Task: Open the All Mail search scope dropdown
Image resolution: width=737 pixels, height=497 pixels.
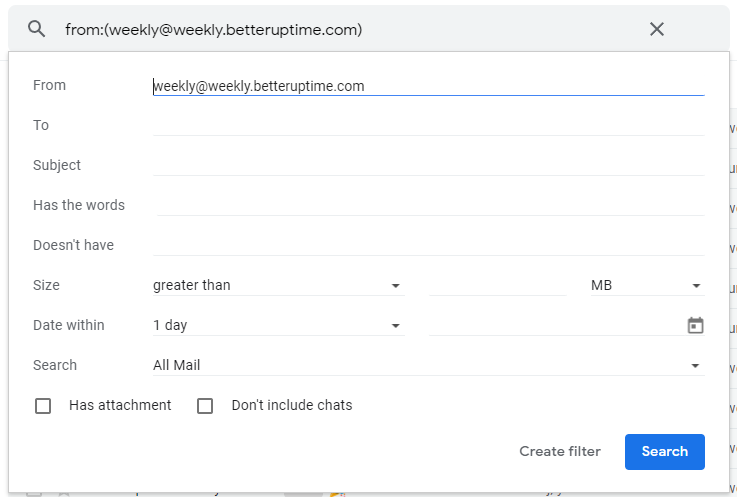Action: [x=428, y=366]
